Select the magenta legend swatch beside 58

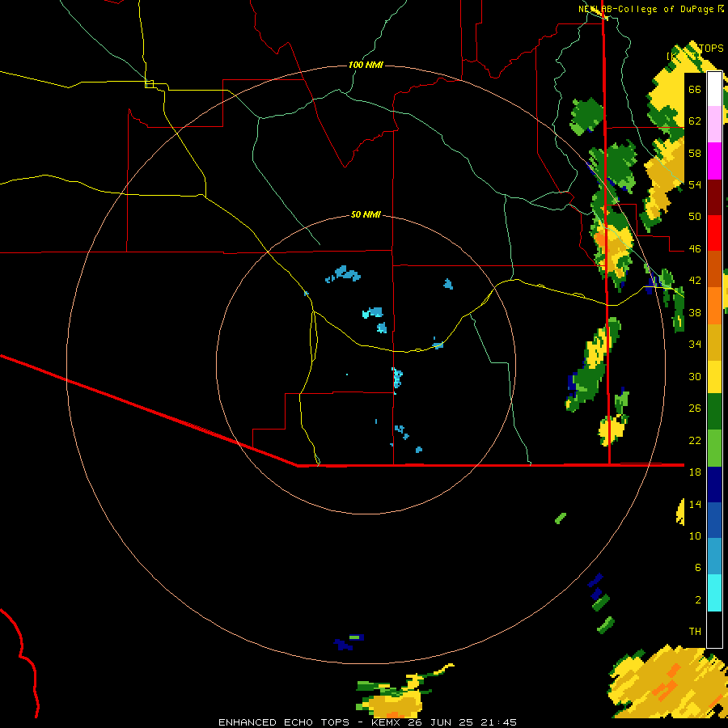714,161
